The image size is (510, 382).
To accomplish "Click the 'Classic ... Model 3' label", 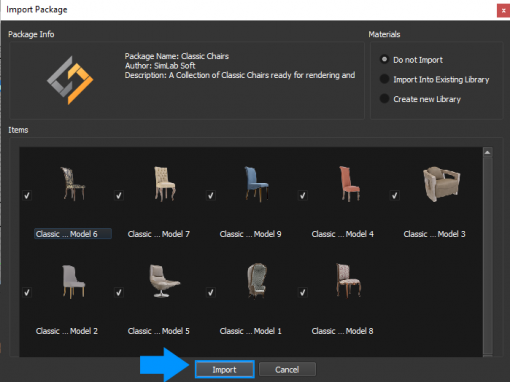I will coord(434,234).
